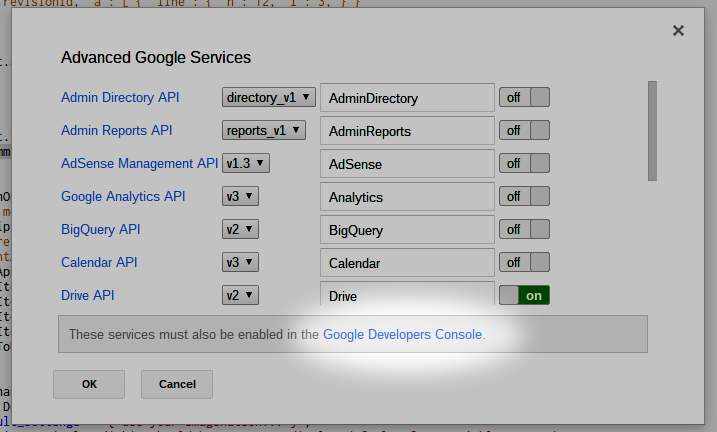The height and width of the screenshot is (432, 717).
Task: Click the services list scrollbar
Action: point(653,131)
